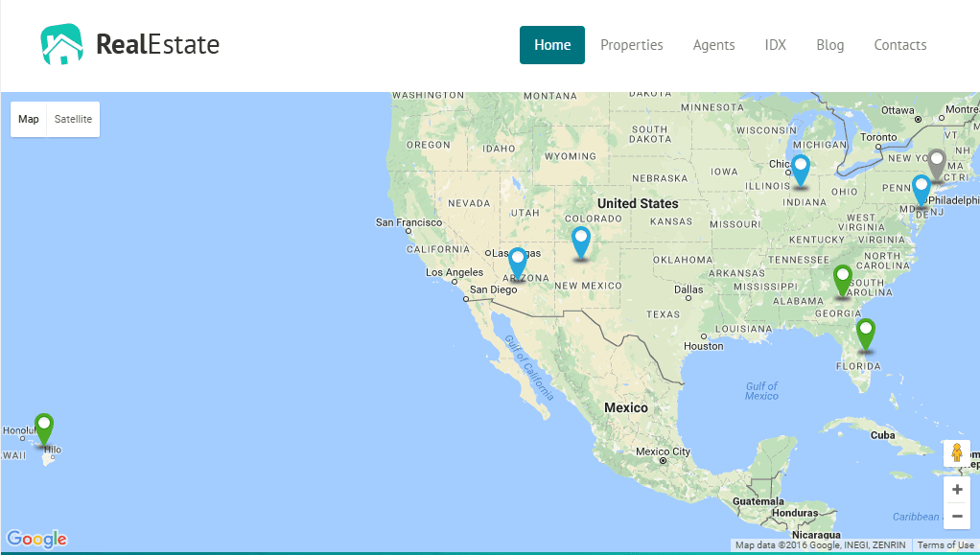Screen dimensions: 980x555
Task: Click the Toronto city label
Action: click(x=878, y=137)
